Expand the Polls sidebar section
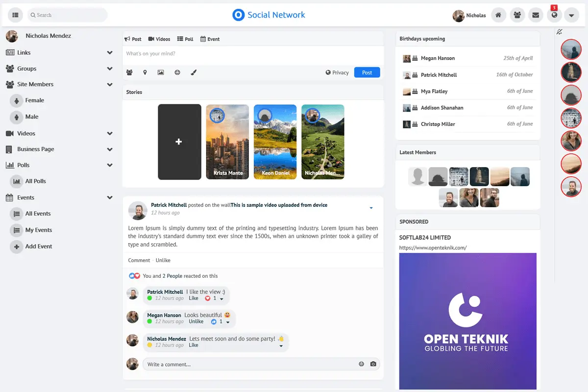The height and width of the screenshot is (392, 588). (x=110, y=165)
